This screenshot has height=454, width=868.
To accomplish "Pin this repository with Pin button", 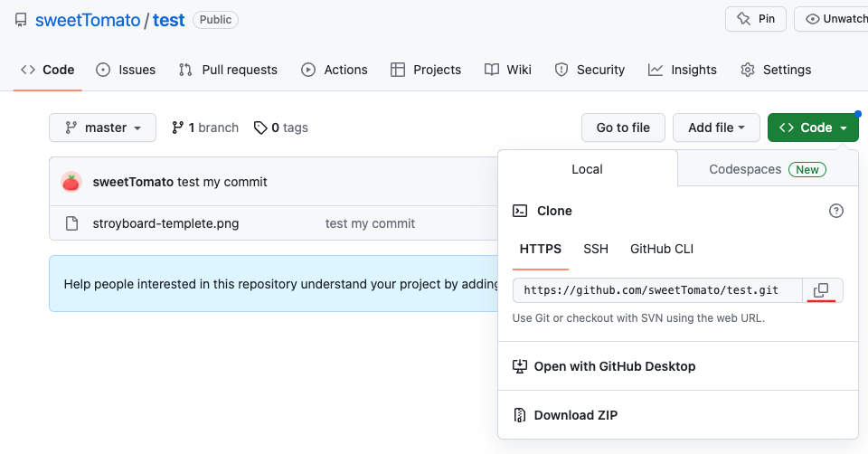I will [756, 19].
